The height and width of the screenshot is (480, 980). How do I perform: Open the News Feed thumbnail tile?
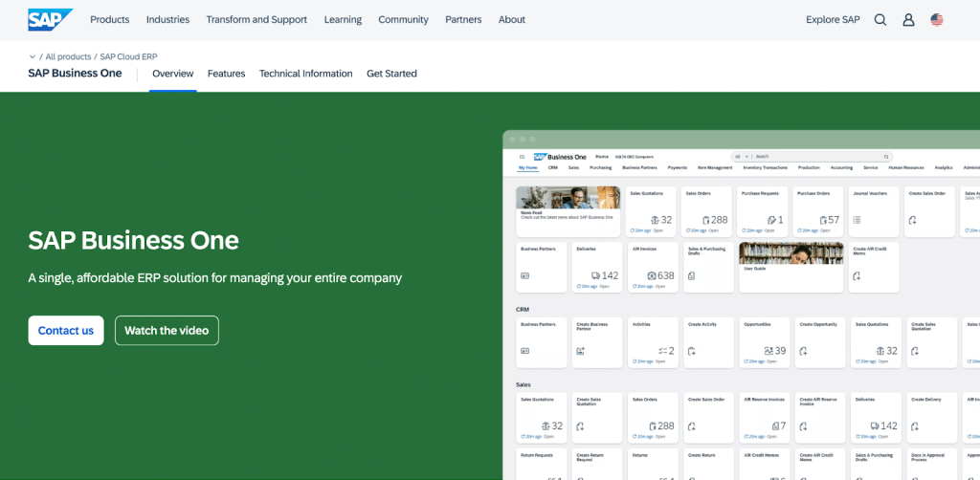pyautogui.click(x=568, y=211)
